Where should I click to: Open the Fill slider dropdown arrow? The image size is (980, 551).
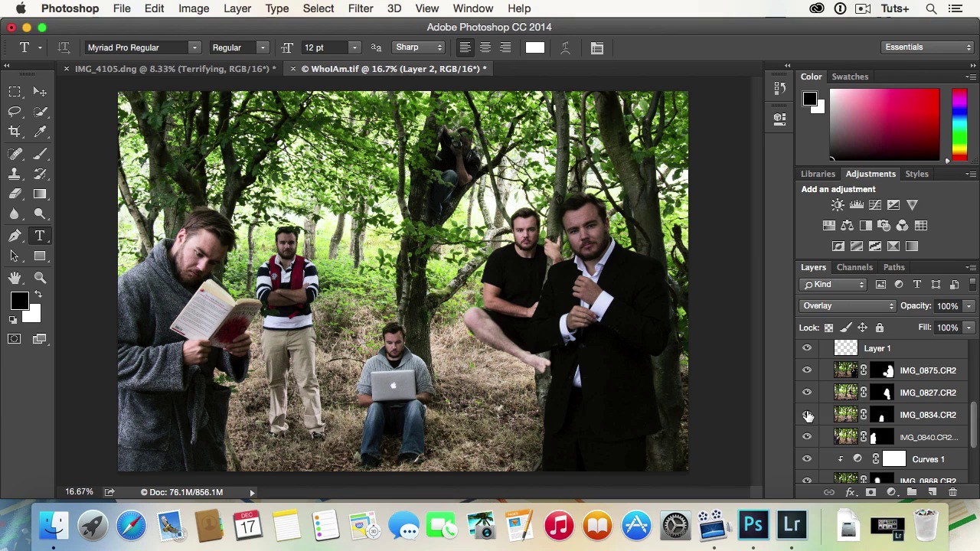[969, 328]
